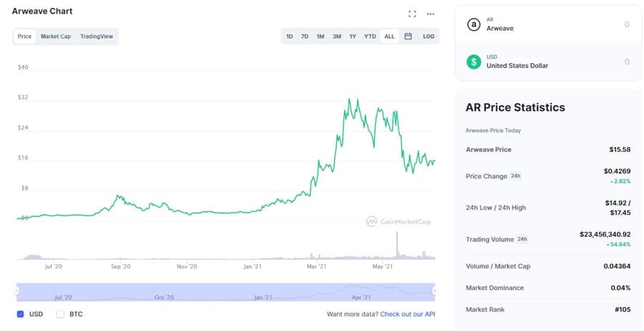
Task: Choose the 7D time range
Action: (304, 36)
